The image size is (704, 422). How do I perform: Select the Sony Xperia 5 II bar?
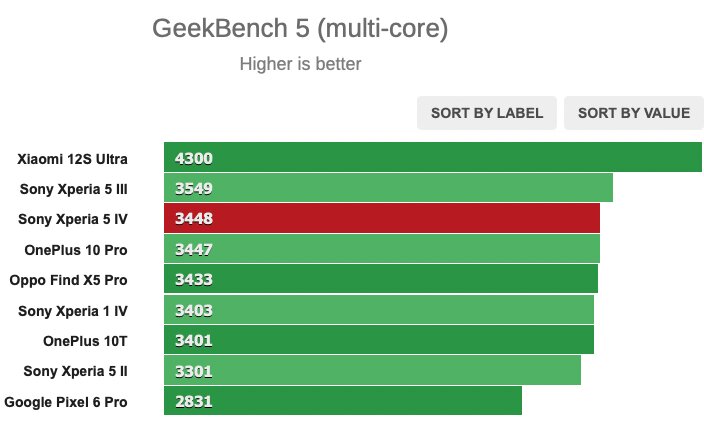[373, 370]
